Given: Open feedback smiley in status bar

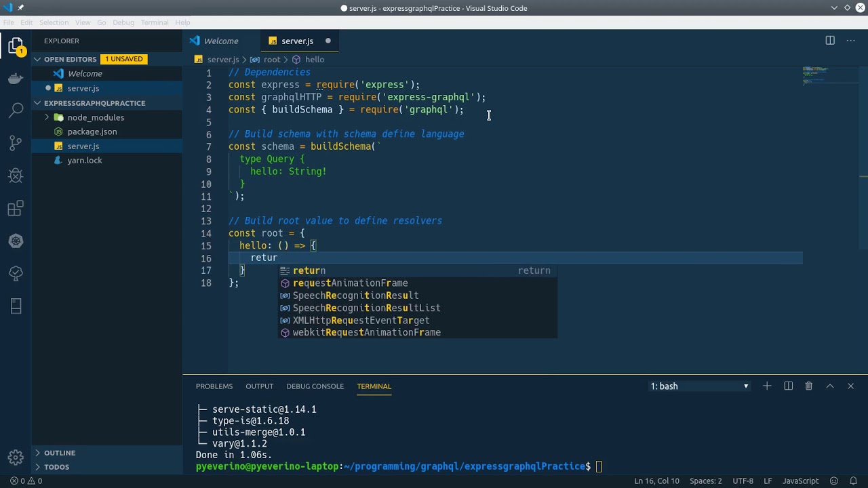Looking at the screenshot, I should (x=834, y=481).
